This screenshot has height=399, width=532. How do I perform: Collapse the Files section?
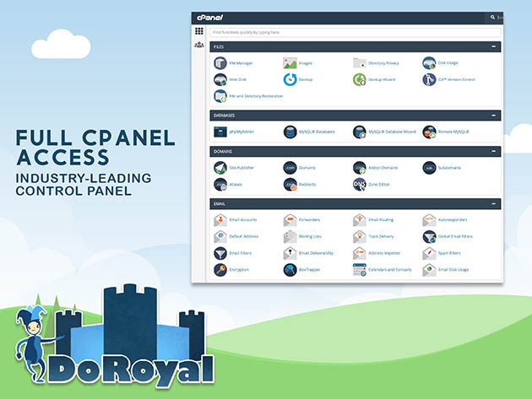494,46
